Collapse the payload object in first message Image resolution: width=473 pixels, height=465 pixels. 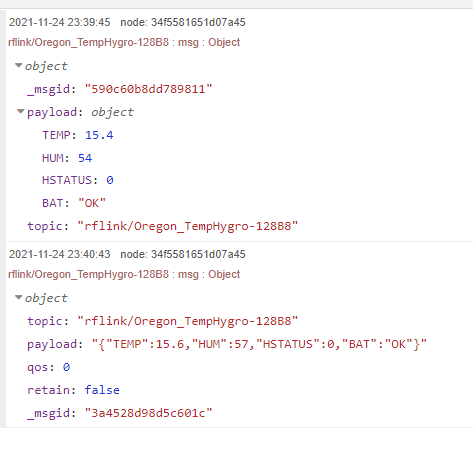(x=21, y=111)
